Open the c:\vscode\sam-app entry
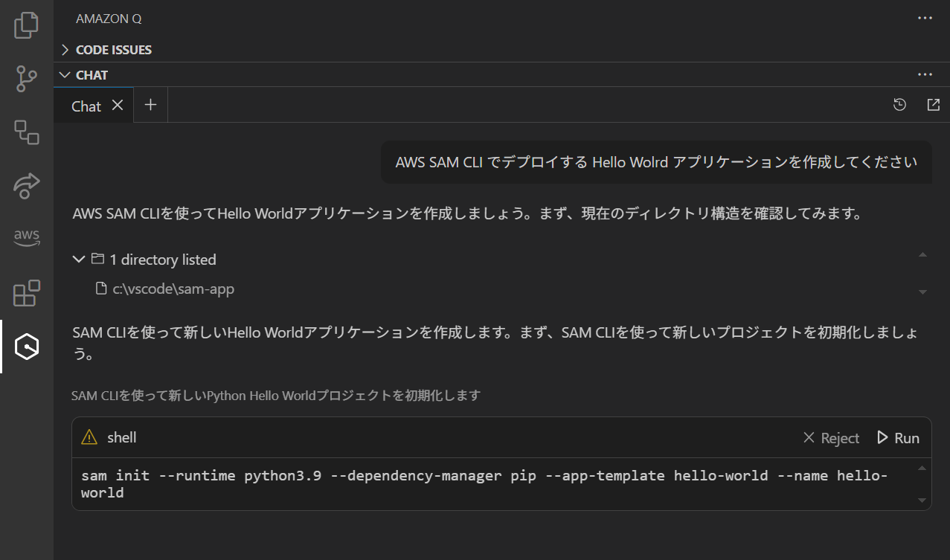Image resolution: width=950 pixels, height=560 pixels. 173,289
